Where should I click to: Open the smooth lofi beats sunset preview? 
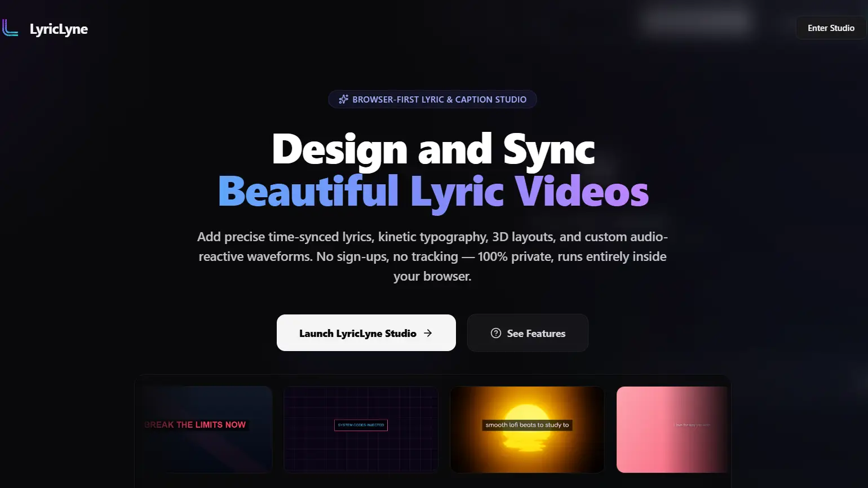point(527,429)
